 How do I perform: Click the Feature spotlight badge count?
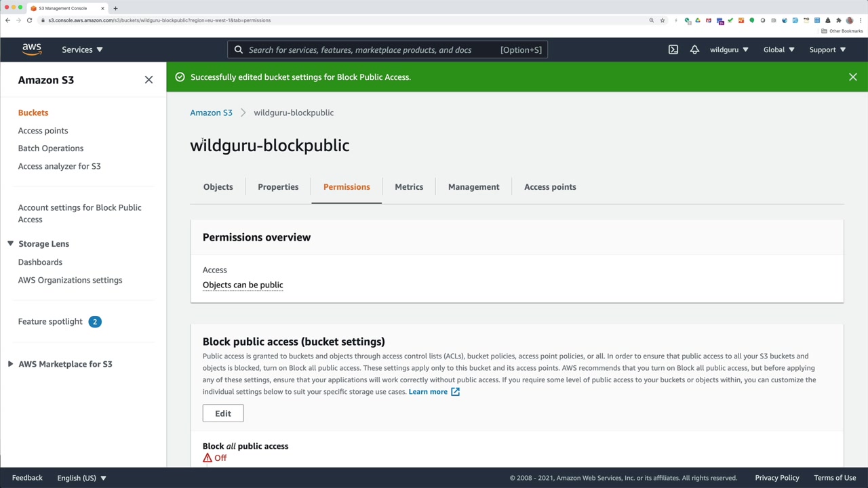[95, 322]
